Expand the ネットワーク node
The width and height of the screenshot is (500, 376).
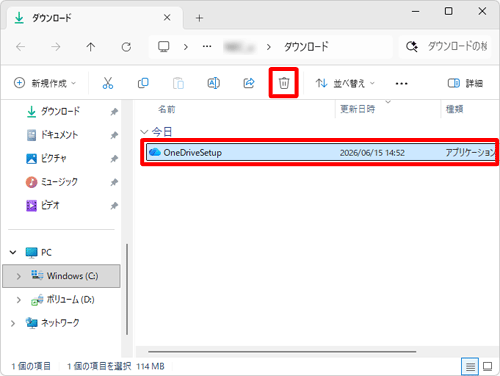click(x=13, y=323)
